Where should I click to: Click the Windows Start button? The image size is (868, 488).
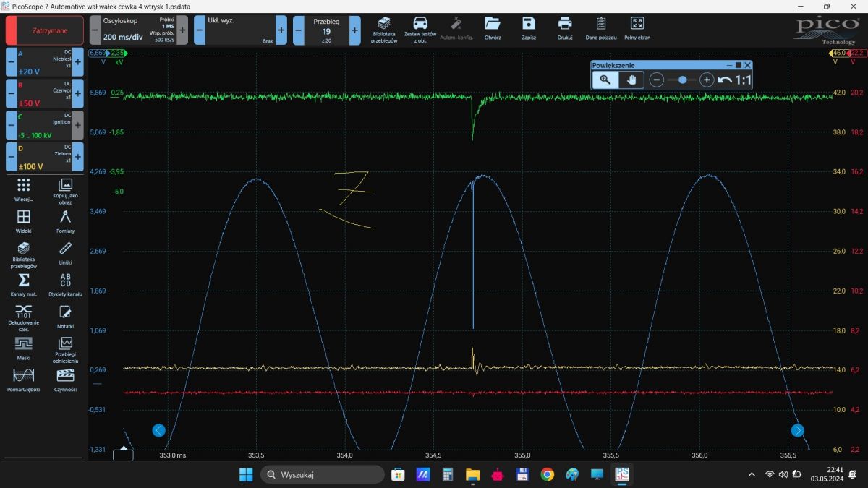click(x=246, y=475)
